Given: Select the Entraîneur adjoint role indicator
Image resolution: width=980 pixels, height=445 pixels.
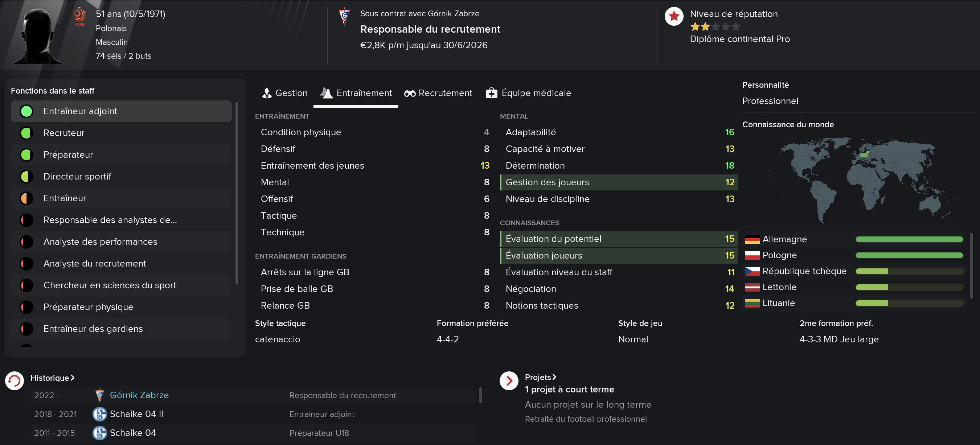Looking at the screenshot, I should tap(26, 111).
